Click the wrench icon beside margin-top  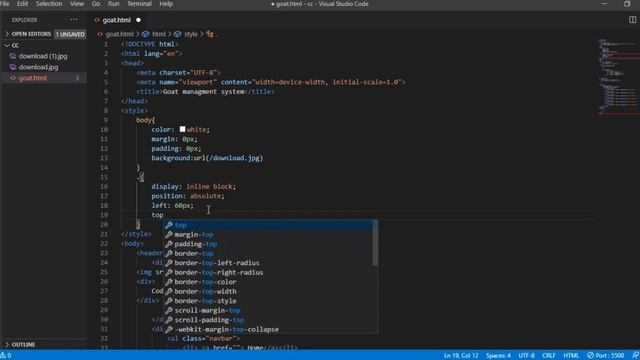coord(169,234)
